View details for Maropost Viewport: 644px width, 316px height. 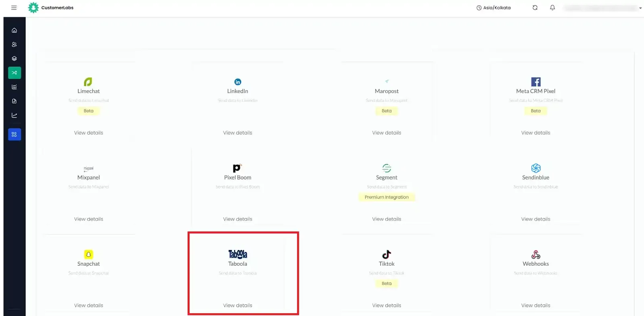click(387, 133)
